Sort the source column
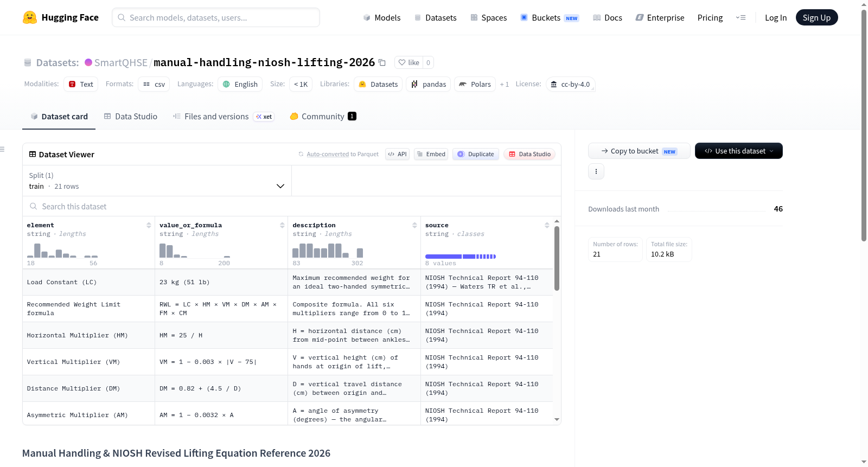Screen dimensions: 868x467 (547, 225)
